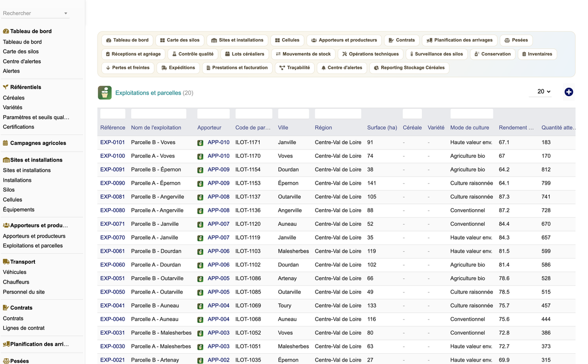Go to the Expéditions tab
Viewport: 588px width, 364px height.
pyautogui.click(x=178, y=68)
